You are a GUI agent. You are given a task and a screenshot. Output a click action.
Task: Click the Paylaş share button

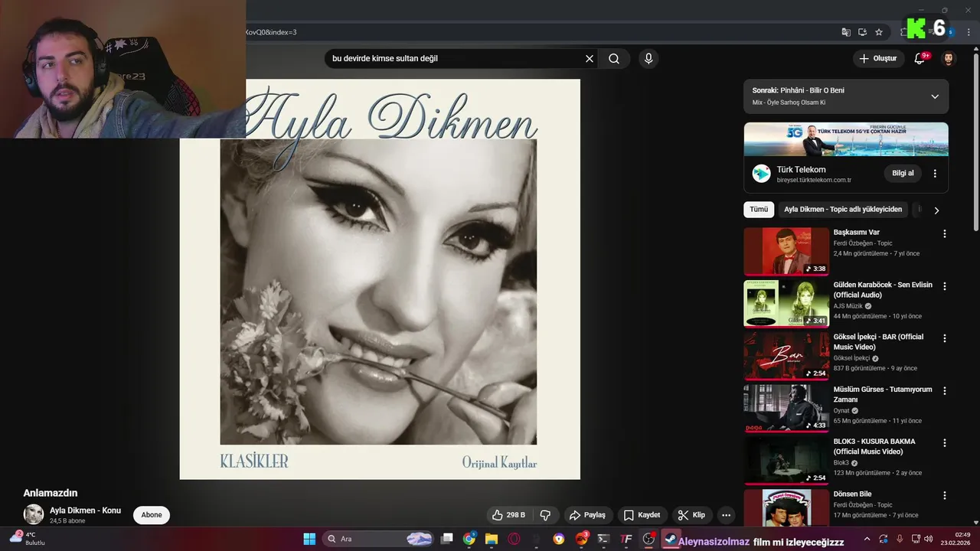587,515
